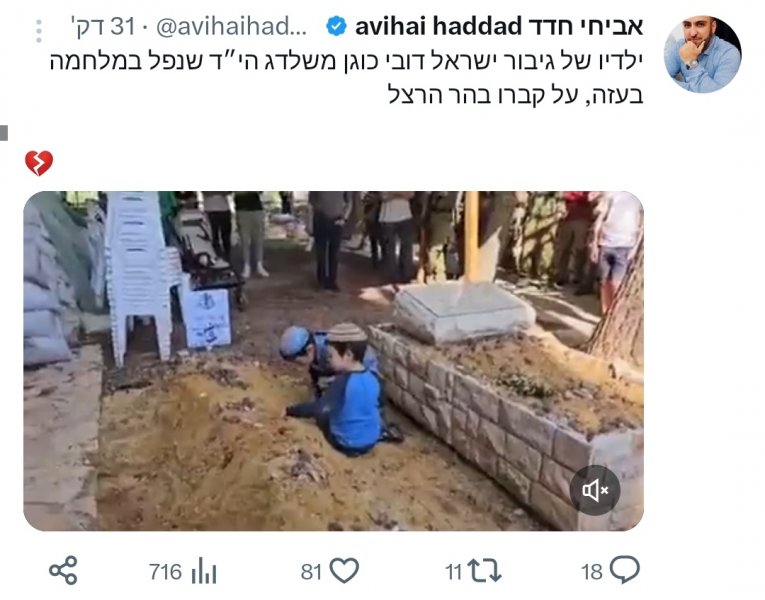Click the Hebrew tweet text body
765x600 pixels.
click(346, 78)
